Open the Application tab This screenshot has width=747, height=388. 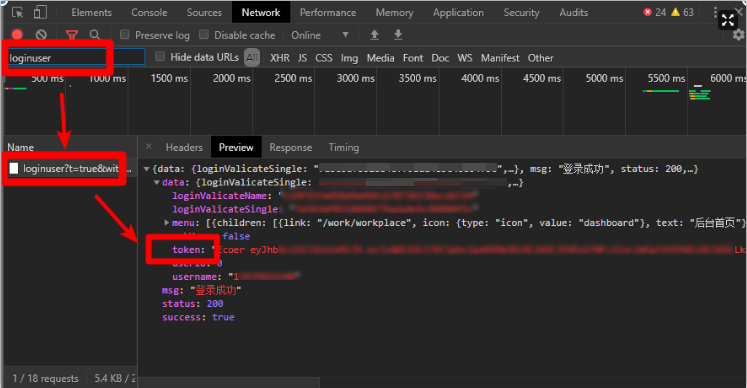tap(458, 12)
